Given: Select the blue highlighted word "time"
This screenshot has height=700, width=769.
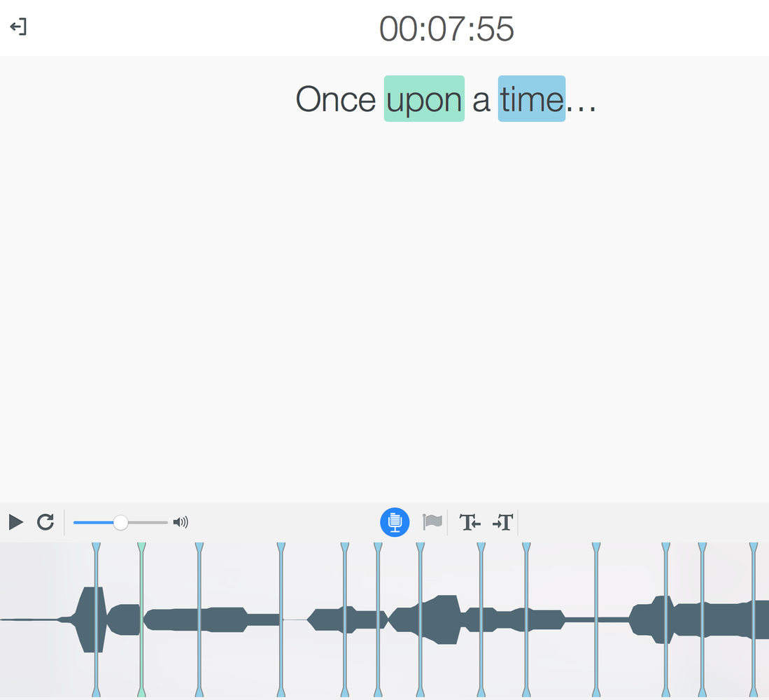Looking at the screenshot, I should [532, 99].
